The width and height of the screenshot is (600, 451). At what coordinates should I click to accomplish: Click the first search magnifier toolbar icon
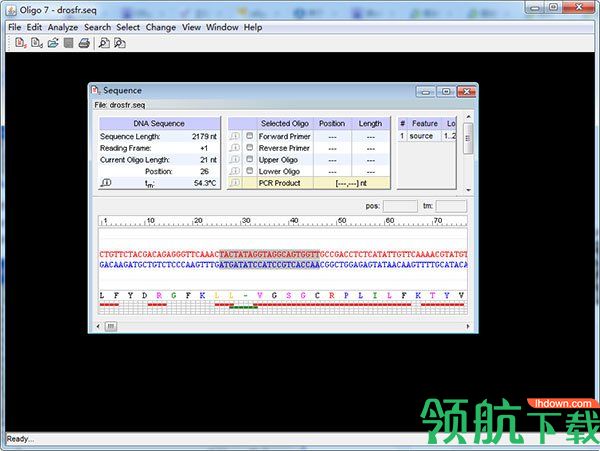[104, 43]
